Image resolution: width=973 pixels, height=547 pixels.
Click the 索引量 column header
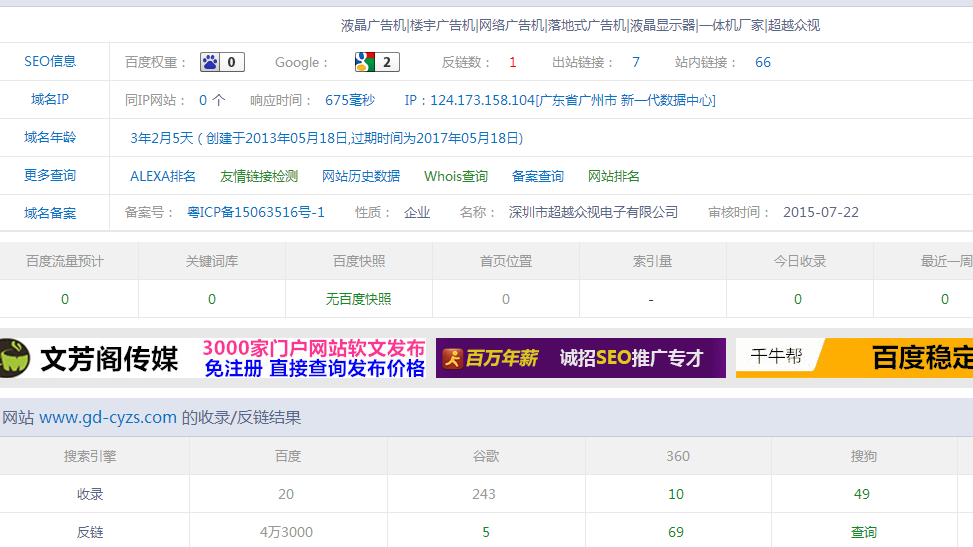[x=652, y=261]
